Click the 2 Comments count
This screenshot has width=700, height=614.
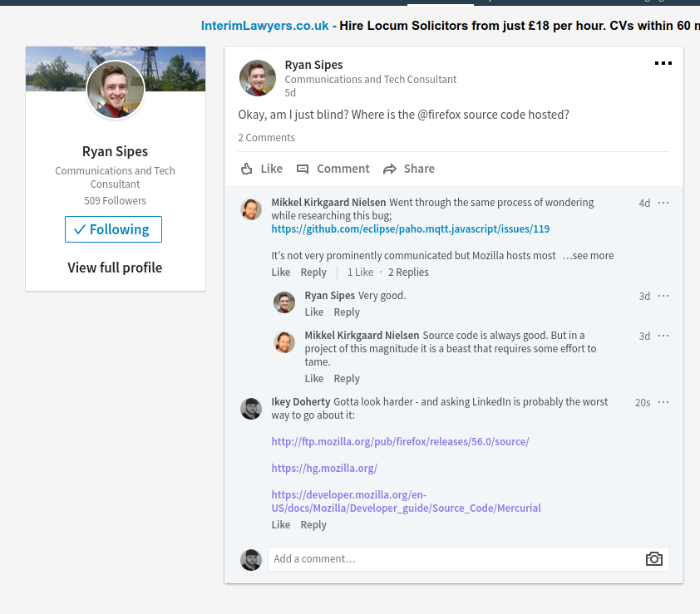coord(267,137)
